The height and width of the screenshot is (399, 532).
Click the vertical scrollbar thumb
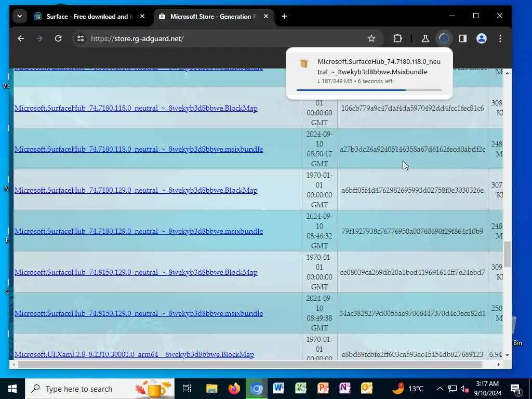(507, 254)
